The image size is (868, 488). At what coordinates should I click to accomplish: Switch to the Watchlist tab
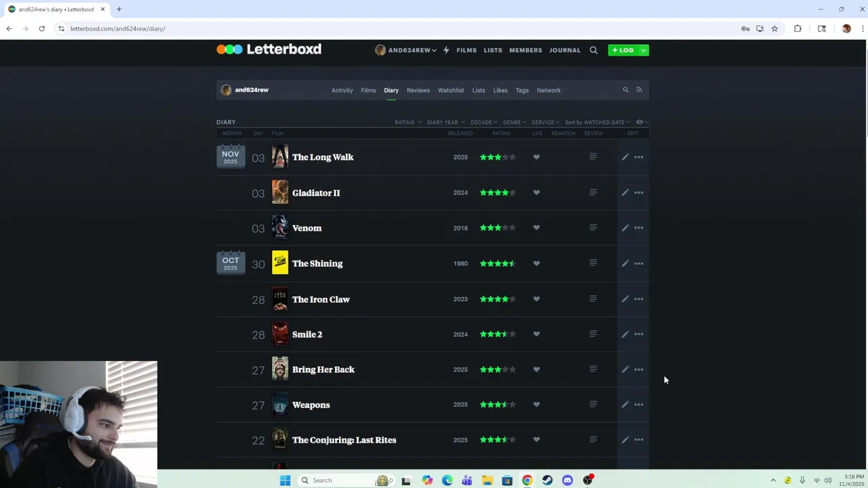tap(451, 90)
